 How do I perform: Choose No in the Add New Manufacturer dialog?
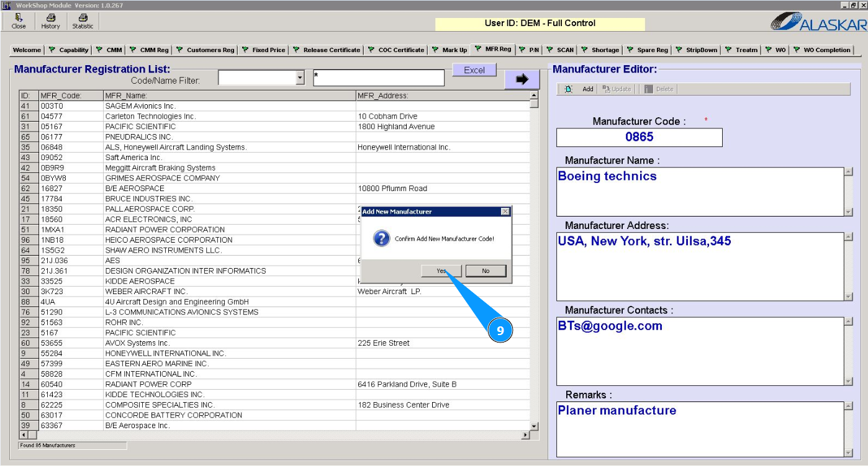coord(486,271)
